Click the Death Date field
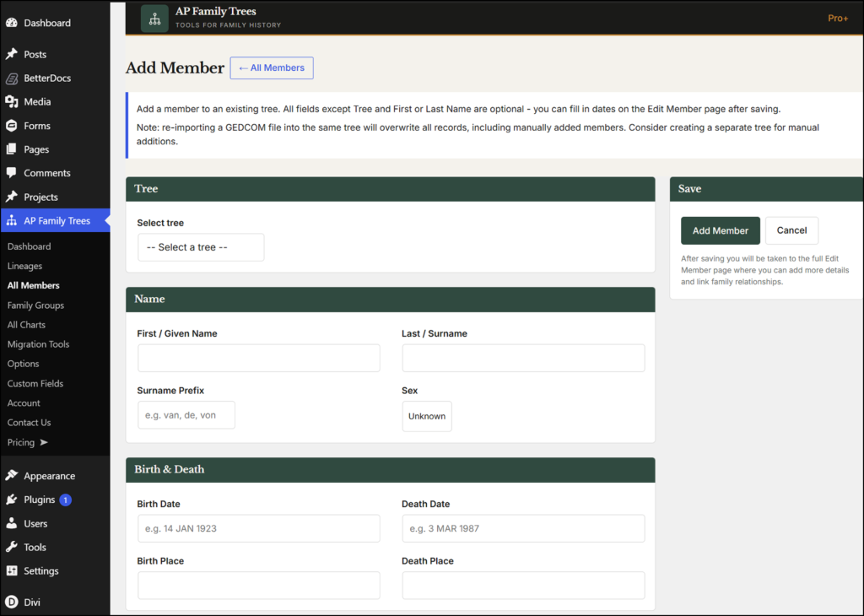The image size is (864, 616). click(x=523, y=528)
